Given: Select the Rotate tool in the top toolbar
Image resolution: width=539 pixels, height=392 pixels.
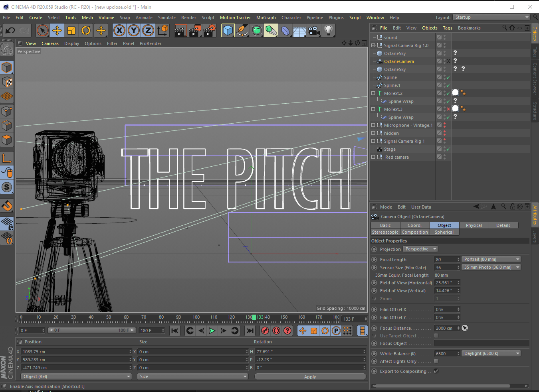Looking at the screenshot, I should tap(86, 30).
